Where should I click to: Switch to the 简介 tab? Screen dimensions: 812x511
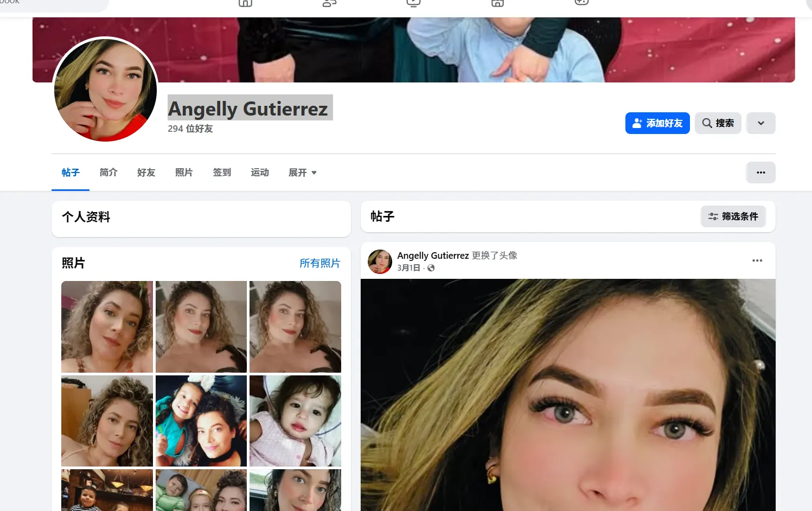108,173
